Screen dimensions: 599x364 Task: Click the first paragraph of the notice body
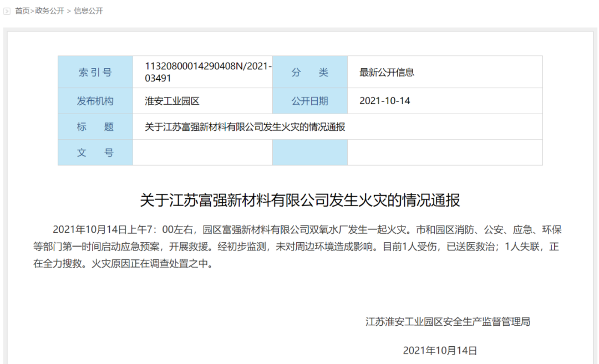click(299, 247)
